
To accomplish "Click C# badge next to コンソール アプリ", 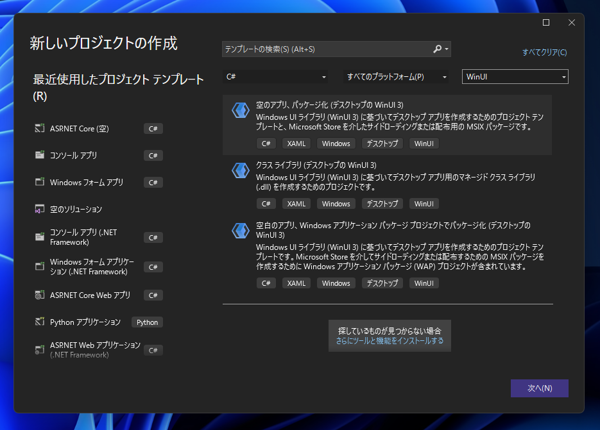I will [x=153, y=156].
